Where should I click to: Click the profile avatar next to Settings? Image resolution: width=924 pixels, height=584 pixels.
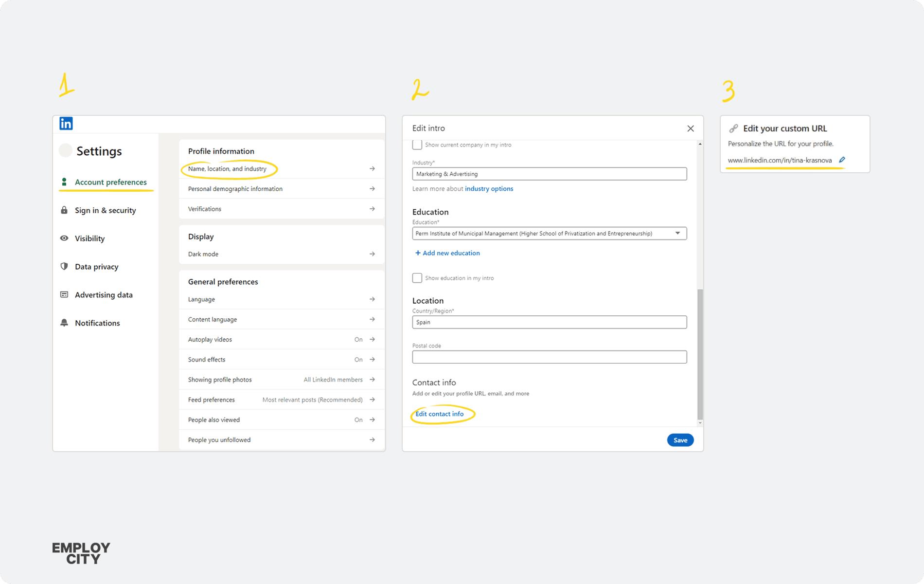66,151
